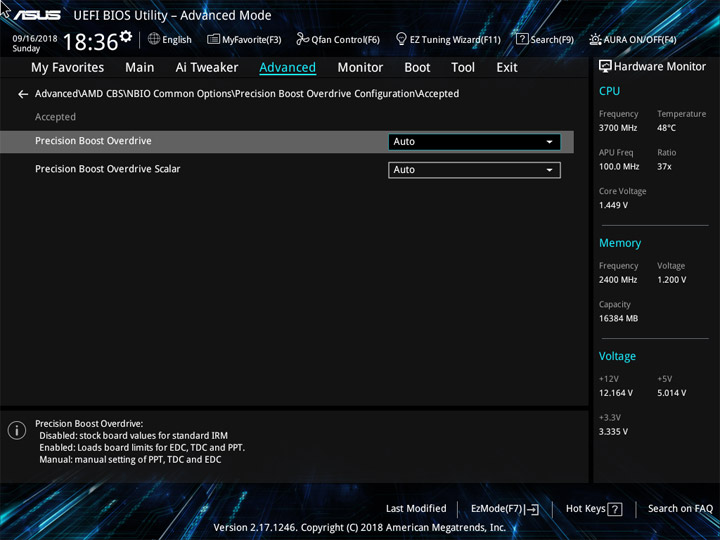The height and width of the screenshot is (540, 720).
Task: Open the Monitor tab
Action: pyautogui.click(x=360, y=68)
